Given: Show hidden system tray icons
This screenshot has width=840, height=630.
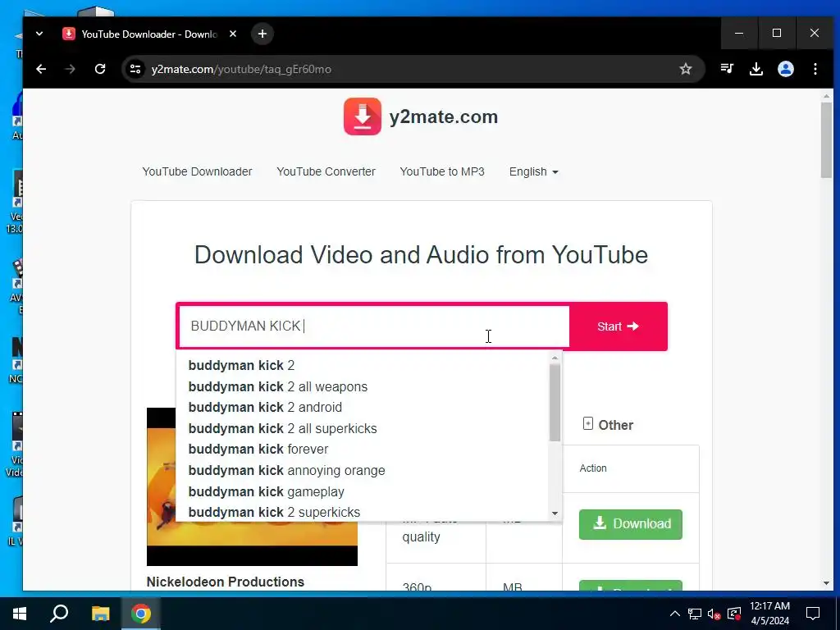Looking at the screenshot, I should [x=675, y=614].
